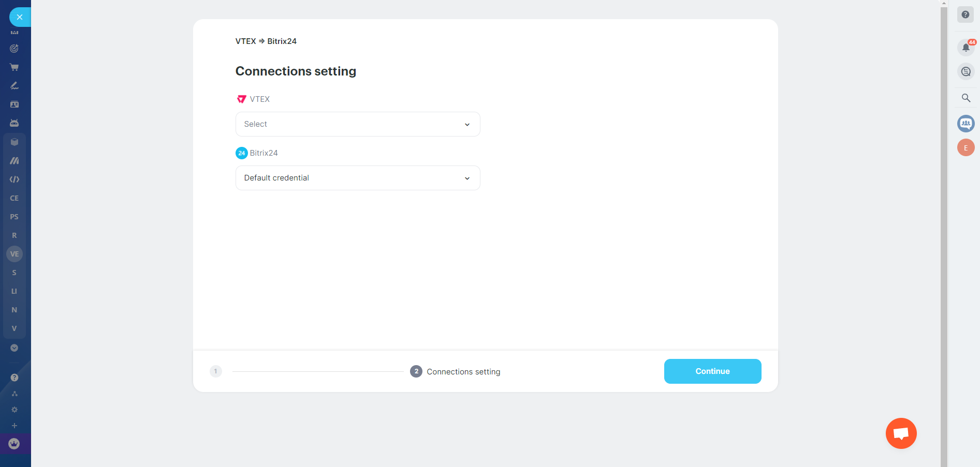The height and width of the screenshot is (467, 980).
Task: Open the robot automation icon in sidebar
Action: (x=14, y=123)
